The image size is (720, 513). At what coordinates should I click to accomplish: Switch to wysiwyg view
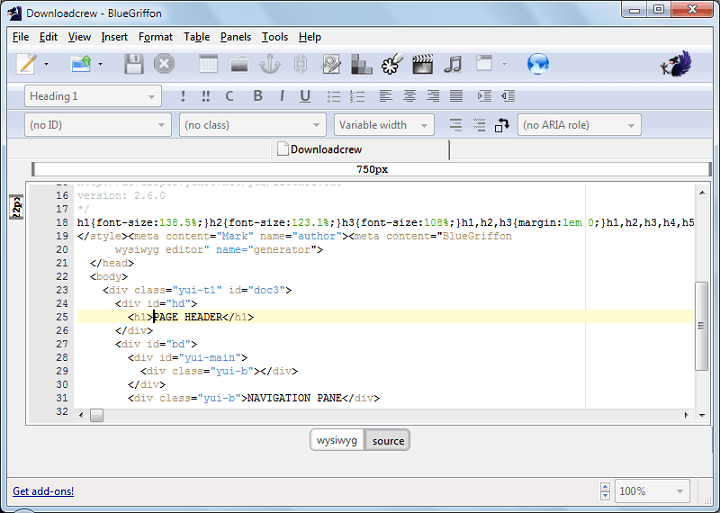coord(337,440)
